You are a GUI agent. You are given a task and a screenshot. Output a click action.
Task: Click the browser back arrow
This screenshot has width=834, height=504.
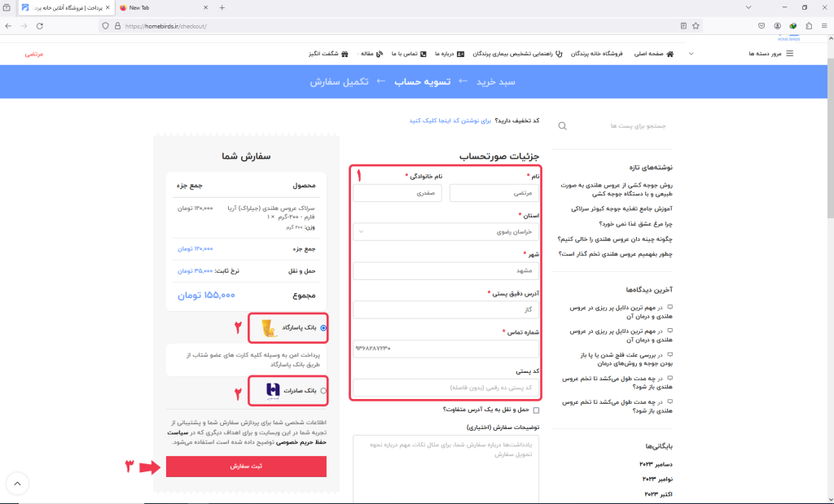[8, 25]
